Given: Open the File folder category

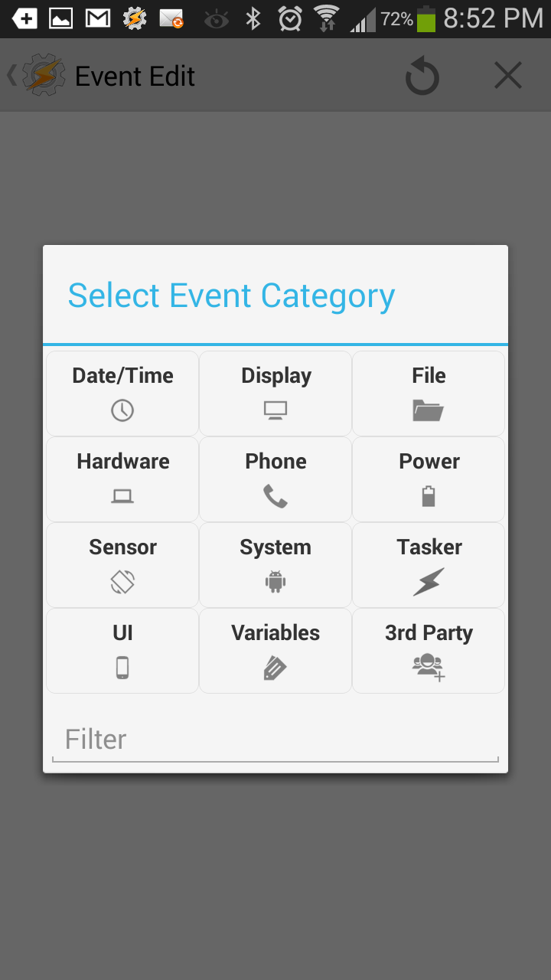Looking at the screenshot, I should tap(429, 394).
